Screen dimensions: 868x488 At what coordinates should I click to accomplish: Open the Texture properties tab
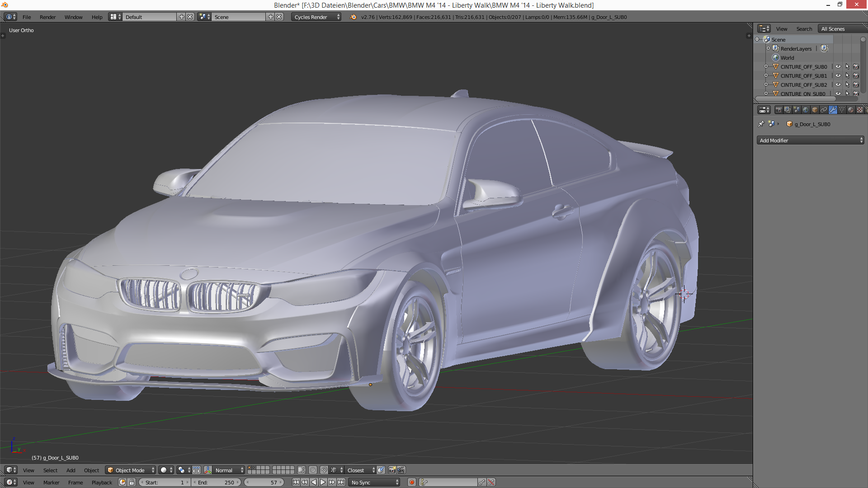pyautogui.click(x=860, y=110)
